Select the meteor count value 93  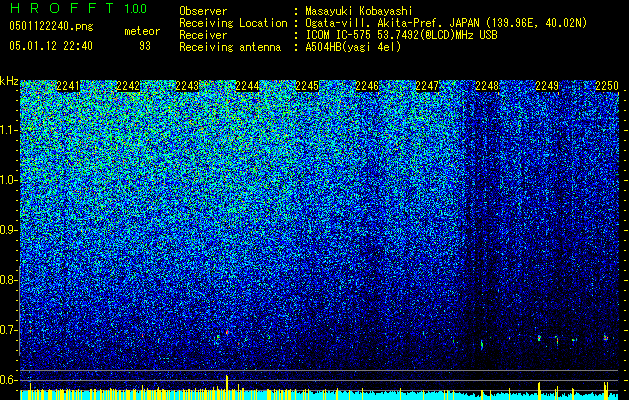pos(145,46)
